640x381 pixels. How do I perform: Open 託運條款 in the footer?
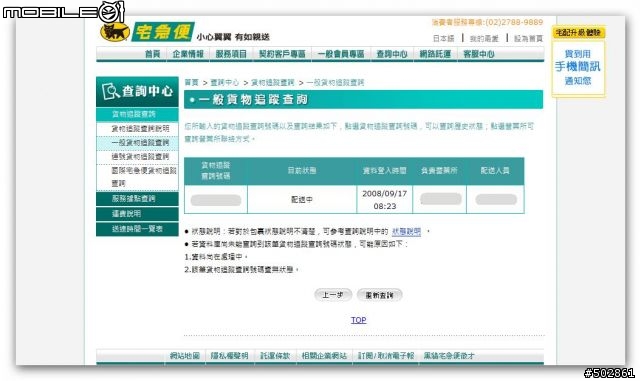[275, 356]
